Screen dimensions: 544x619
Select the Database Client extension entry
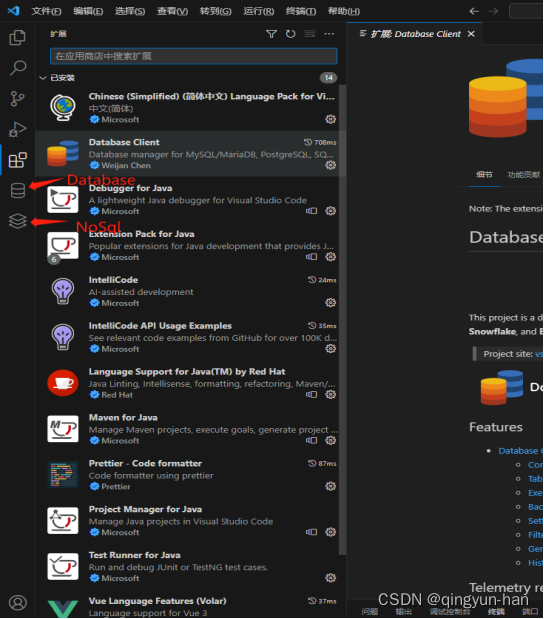pyautogui.click(x=190, y=154)
